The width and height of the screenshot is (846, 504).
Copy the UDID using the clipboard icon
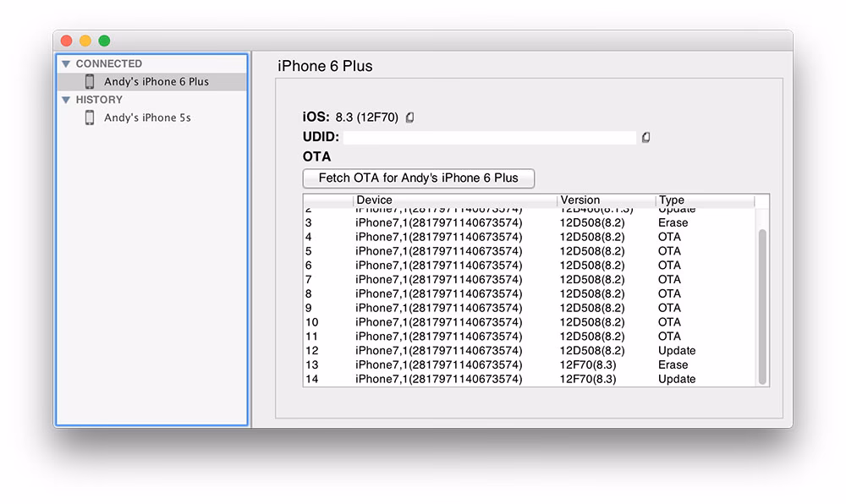(645, 137)
